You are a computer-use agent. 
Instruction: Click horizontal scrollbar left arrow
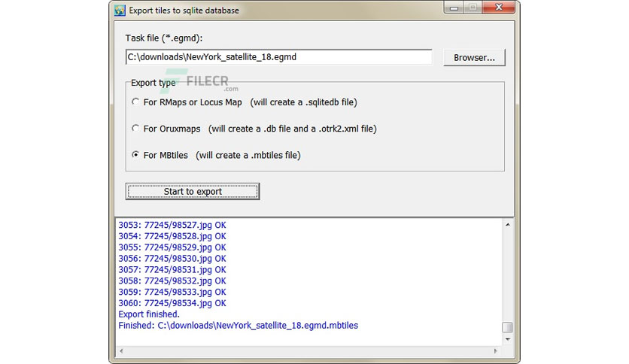click(121, 350)
